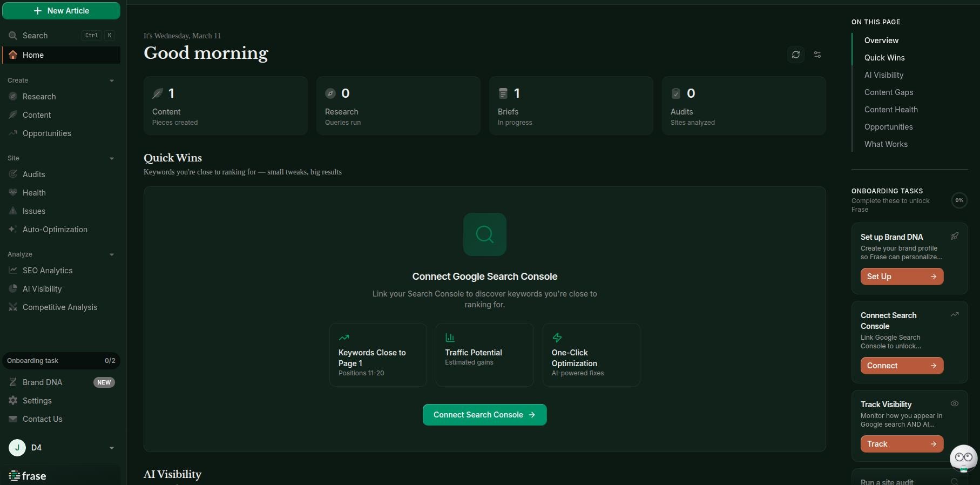
Task: Select the One-Click Optimization card
Action: (x=591, y=355)
